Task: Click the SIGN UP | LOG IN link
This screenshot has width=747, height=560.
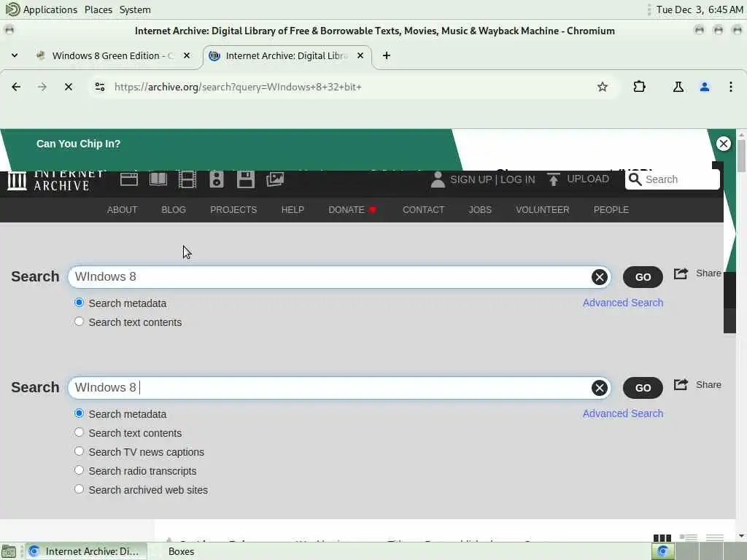Action: [x=492, y=179]
